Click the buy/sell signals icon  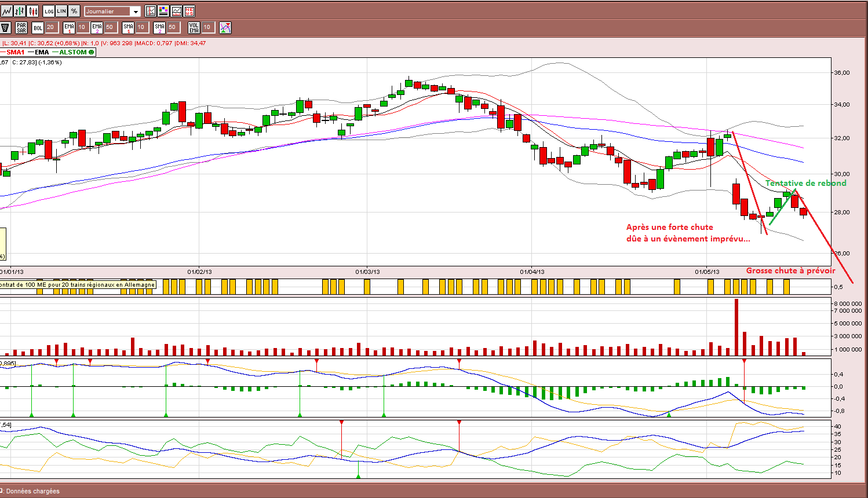225,27
